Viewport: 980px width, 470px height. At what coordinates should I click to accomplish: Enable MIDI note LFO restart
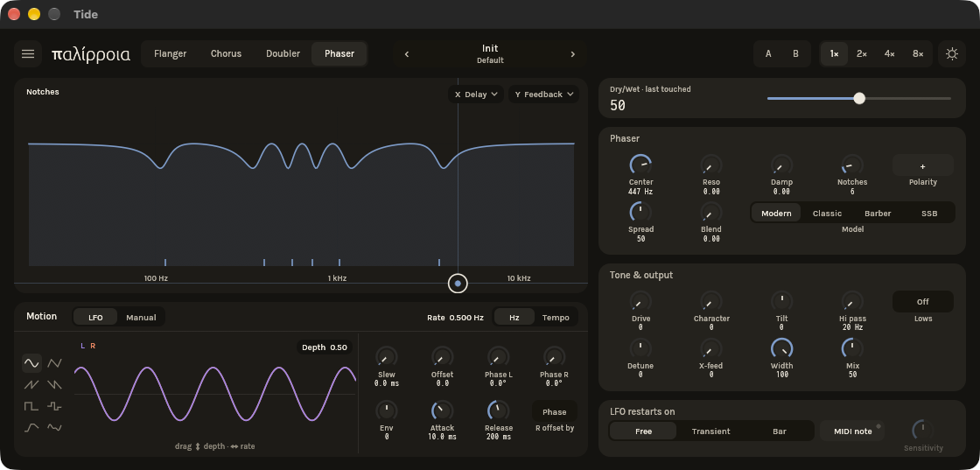[851, 431]
